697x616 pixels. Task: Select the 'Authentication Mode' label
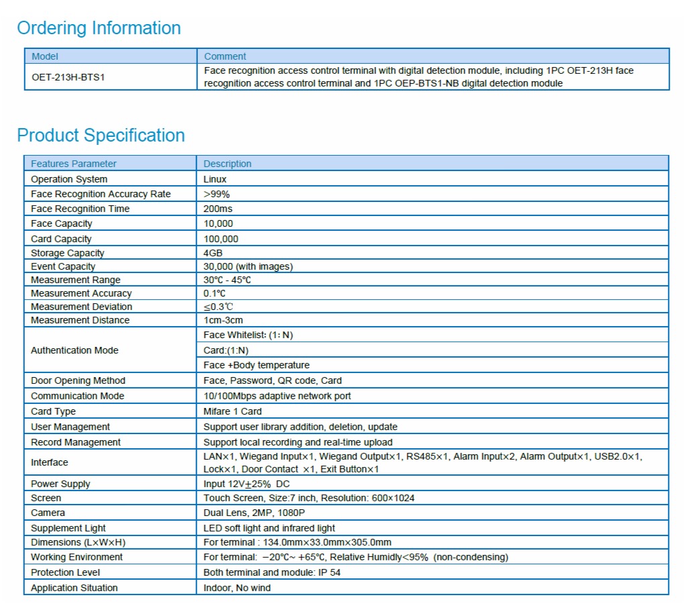tap(74, 350)
